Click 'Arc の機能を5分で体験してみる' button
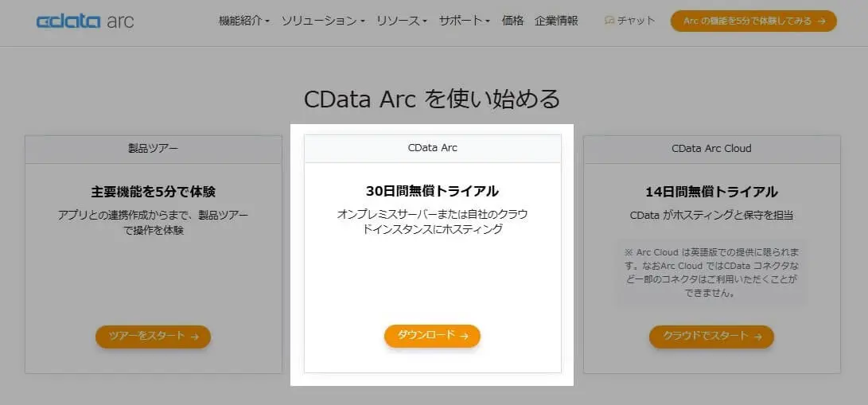Image resolution: width=868 pixels, height=405 pixels. (753, 21)
